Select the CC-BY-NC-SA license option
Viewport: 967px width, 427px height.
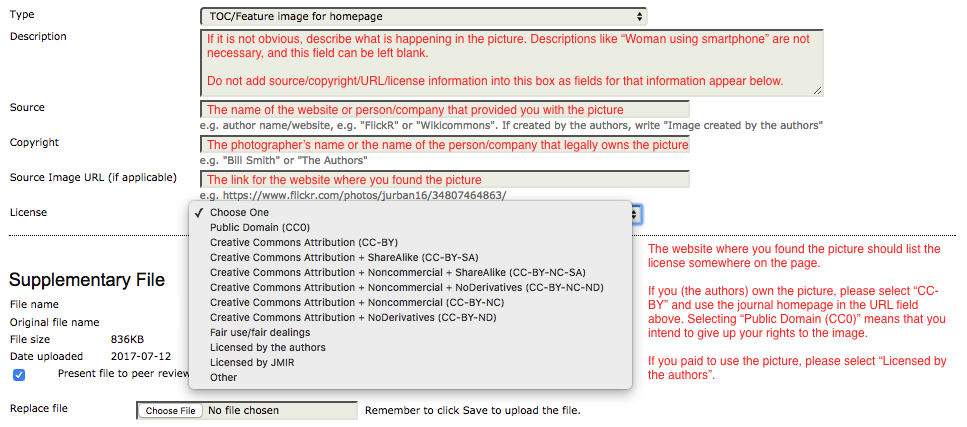(397, 272)
